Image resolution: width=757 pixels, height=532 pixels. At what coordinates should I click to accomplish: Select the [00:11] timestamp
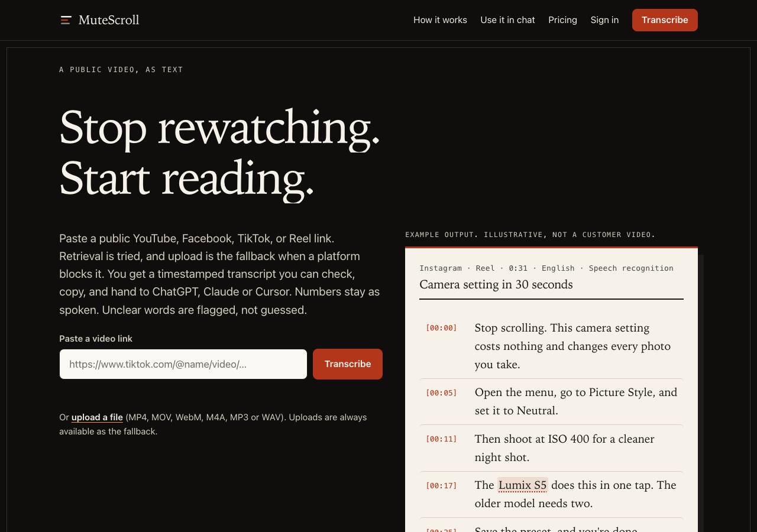point(441,439)
